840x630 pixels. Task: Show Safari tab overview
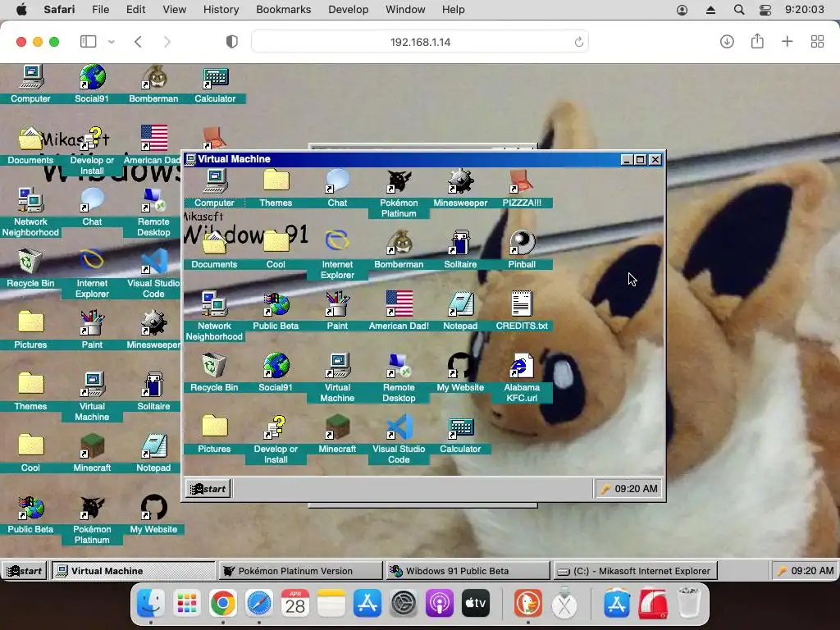click(818, 41)
